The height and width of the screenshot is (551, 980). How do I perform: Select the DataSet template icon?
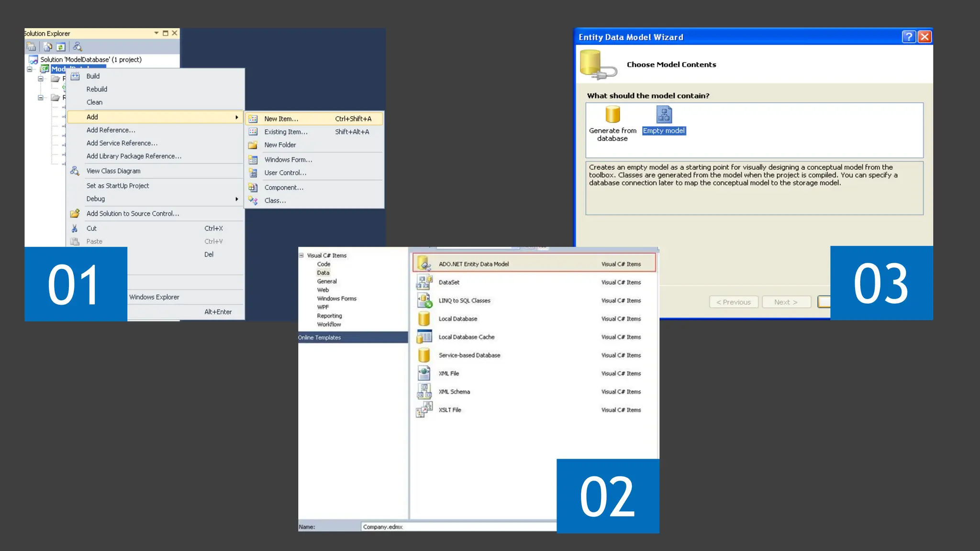pos(423,282)
